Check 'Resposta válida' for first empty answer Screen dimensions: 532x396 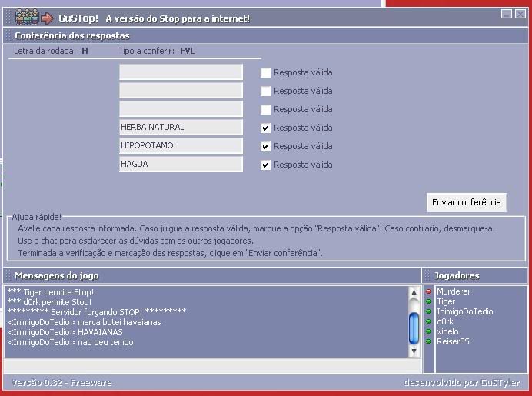click(x=266, y=72)
